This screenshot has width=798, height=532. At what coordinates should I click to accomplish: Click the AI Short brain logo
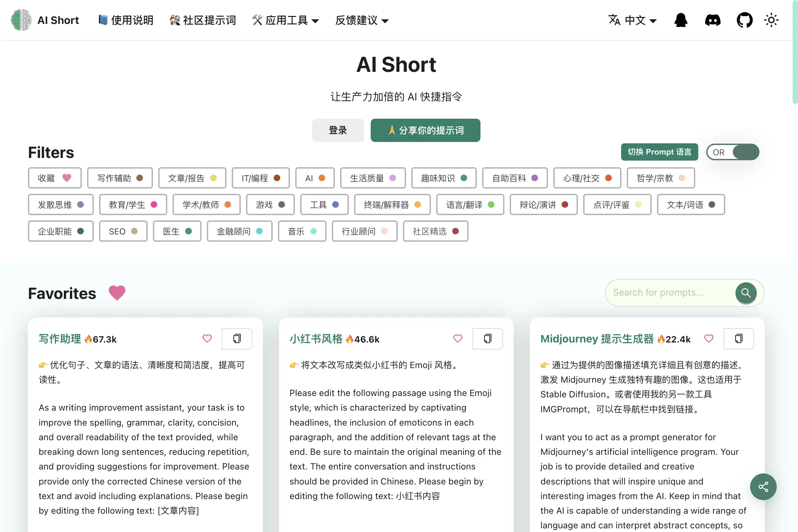coord(20,20)
